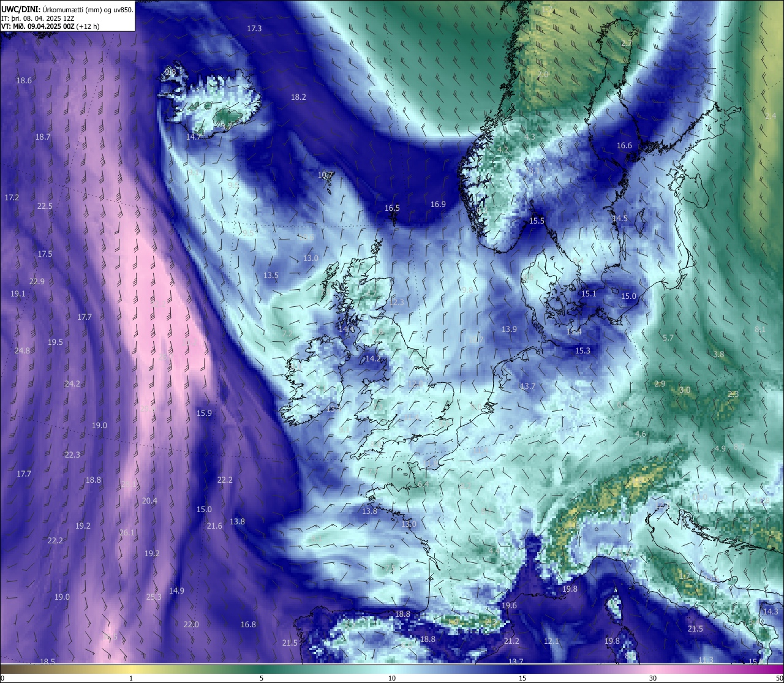Click the 22.3 value on the map
Viewport: 784px width, 683px height.
72,455
